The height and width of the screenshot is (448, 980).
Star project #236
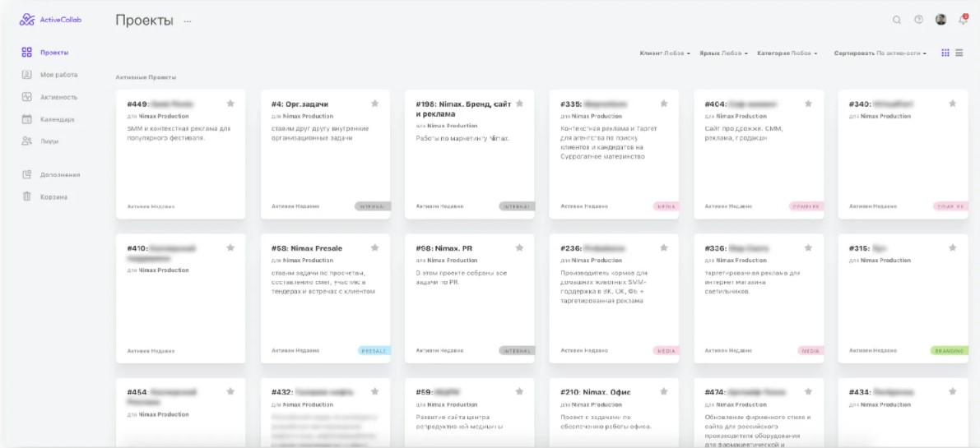coord(664,247)
